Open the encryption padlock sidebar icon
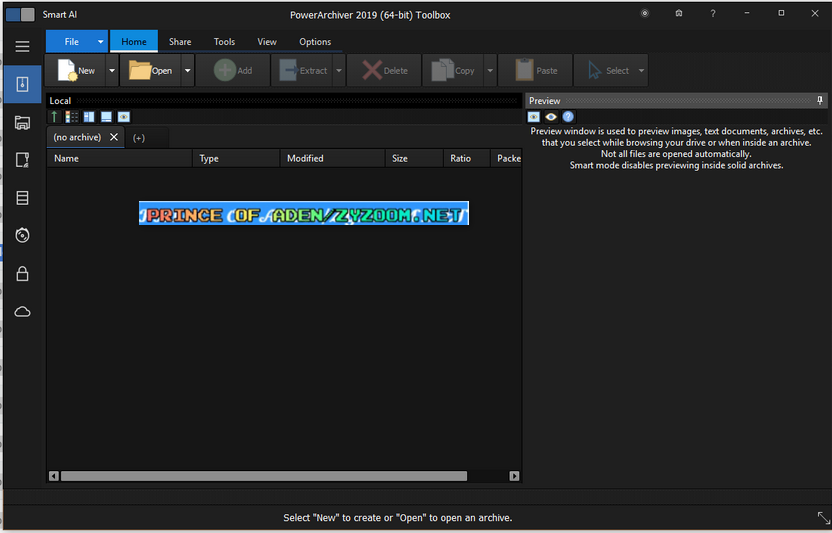 pyautogui.click(x=22, y=273)
